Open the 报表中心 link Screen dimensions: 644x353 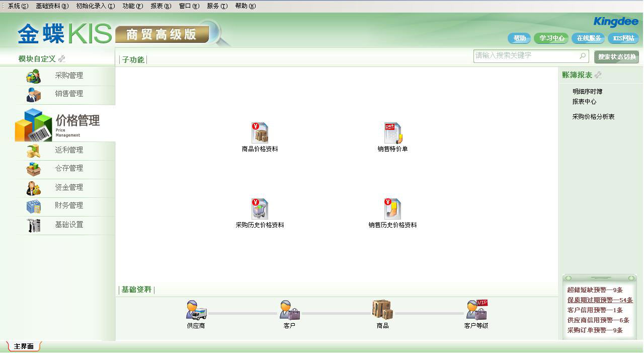(x=584, y=102)
